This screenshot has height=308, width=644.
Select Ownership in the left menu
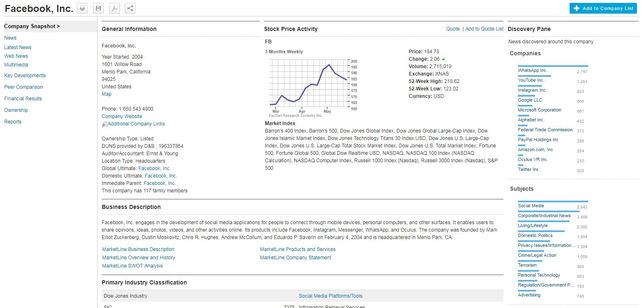click(x=16, y=110)
